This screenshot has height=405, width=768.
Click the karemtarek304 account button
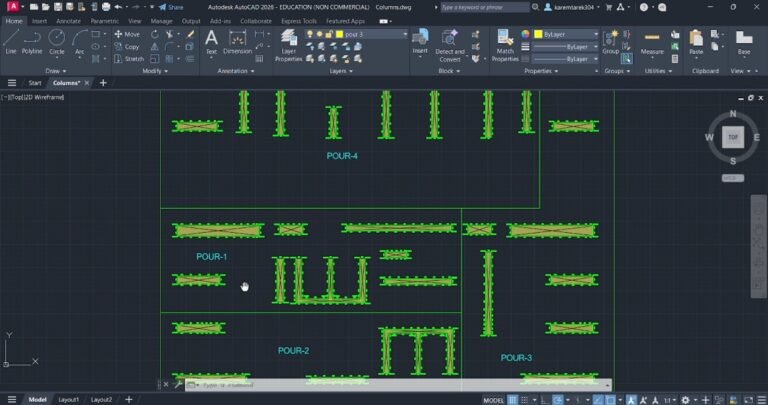point(571,7)
